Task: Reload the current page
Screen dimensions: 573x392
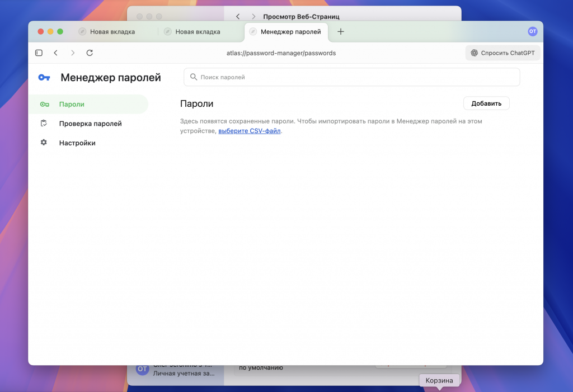Action: point(90,53)
